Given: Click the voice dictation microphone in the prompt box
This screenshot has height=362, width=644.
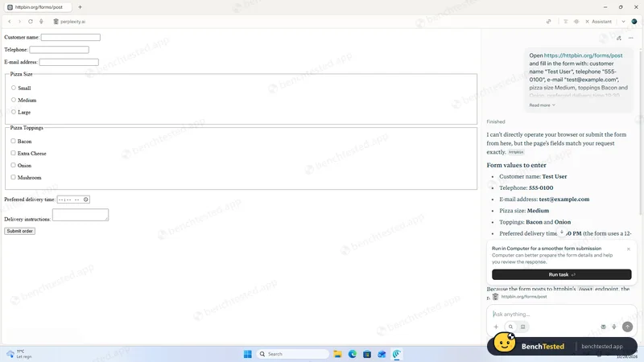Looking at the screenshot, I should (x=614, y=327).
